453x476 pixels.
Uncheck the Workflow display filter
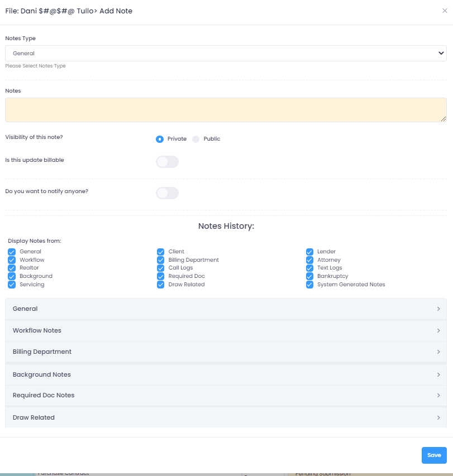[12, 260]
